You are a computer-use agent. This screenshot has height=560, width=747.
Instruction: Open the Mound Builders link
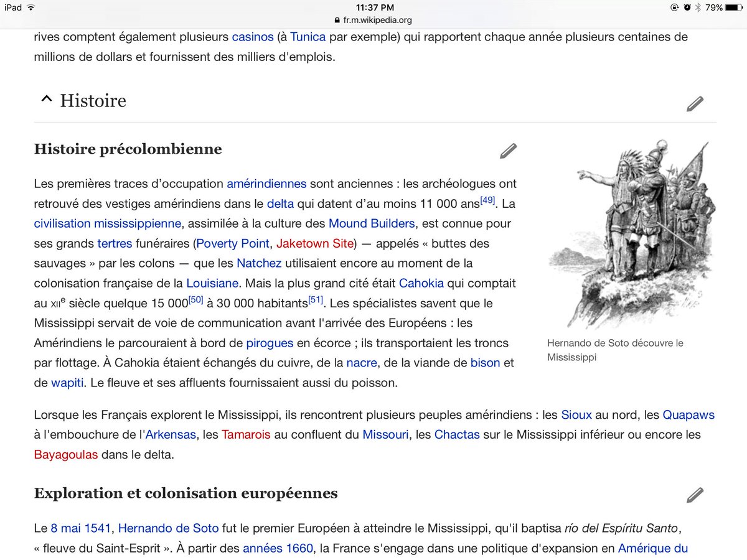point(372,223)
